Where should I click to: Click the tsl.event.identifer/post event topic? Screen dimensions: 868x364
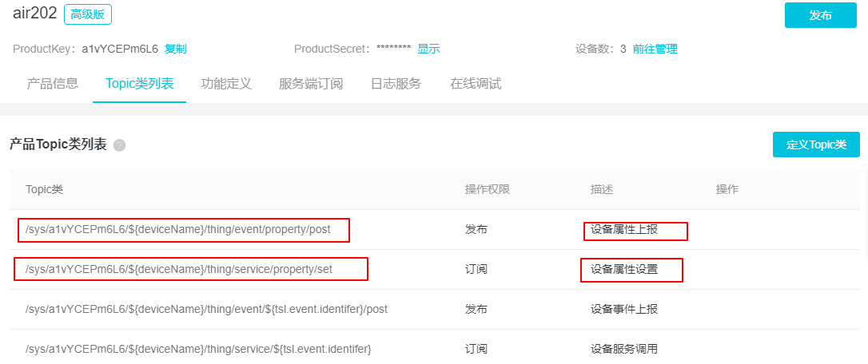[206, 309]
